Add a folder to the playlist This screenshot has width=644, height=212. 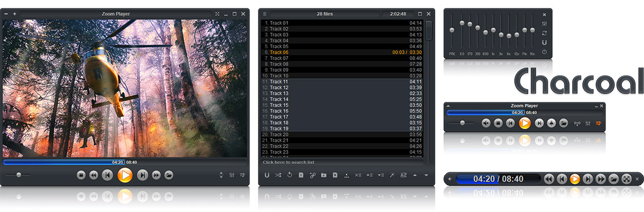[324, 175]
